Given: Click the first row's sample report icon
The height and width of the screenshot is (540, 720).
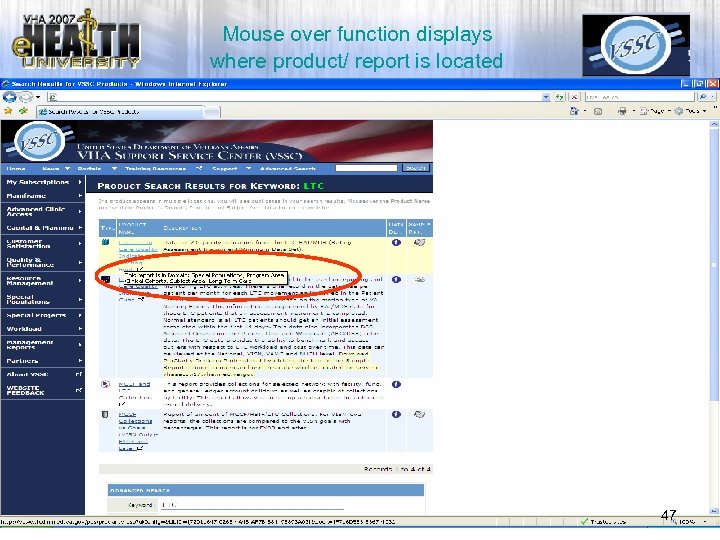Looking at the screenshot, I should [x=419, y=242].
